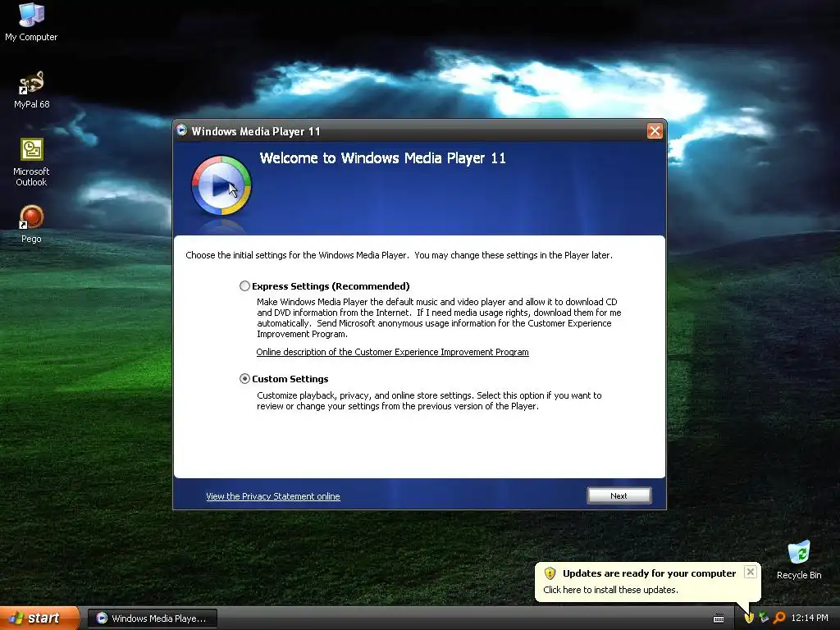The height and width of the screenshot is (630, 840).
Task: Dismiss the updates notification balloon
Action: tap(751, 572)
